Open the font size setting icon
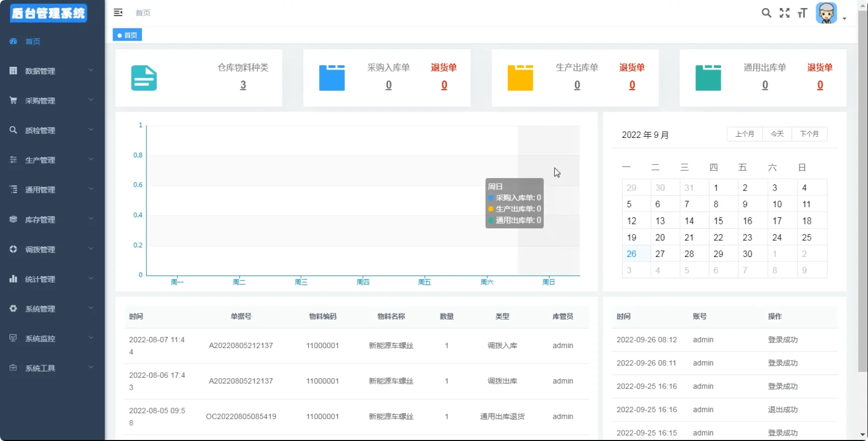 802,13
